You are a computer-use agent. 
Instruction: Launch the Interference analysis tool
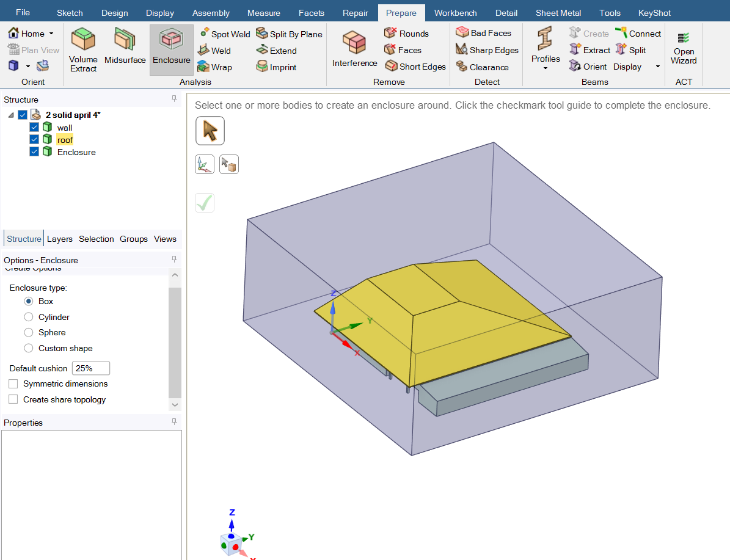(354, 49)
